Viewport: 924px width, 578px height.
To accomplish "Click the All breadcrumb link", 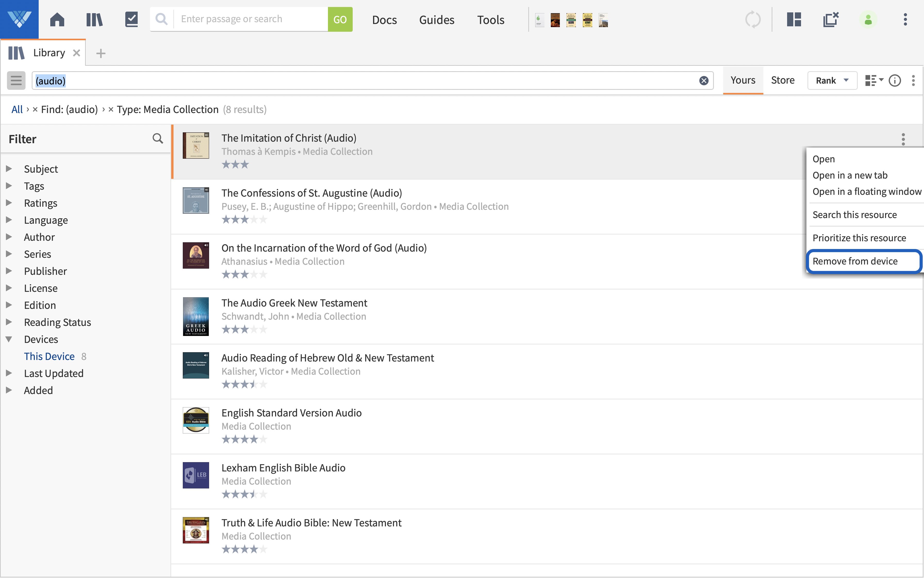I will click(17, 110).
